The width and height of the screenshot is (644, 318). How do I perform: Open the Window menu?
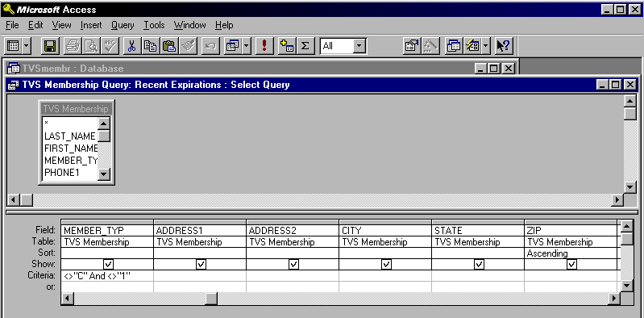[189, 25]
